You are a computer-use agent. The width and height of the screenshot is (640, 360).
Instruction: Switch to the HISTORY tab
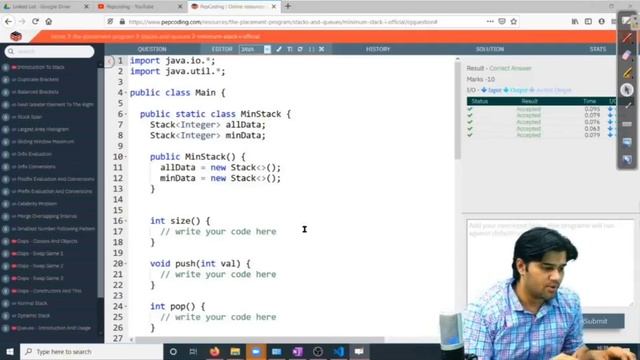point(378,49)
